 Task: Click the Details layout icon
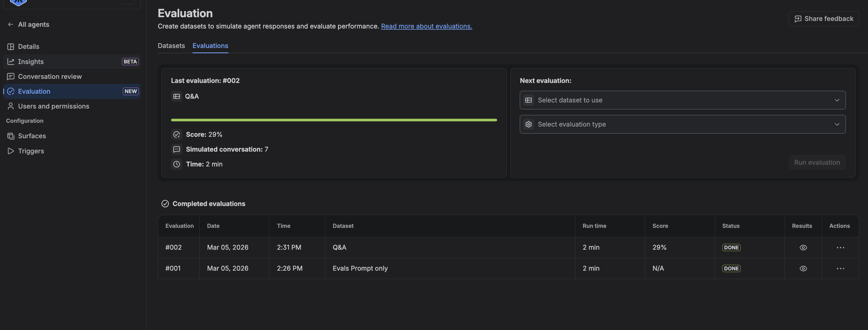coord(11,47)
